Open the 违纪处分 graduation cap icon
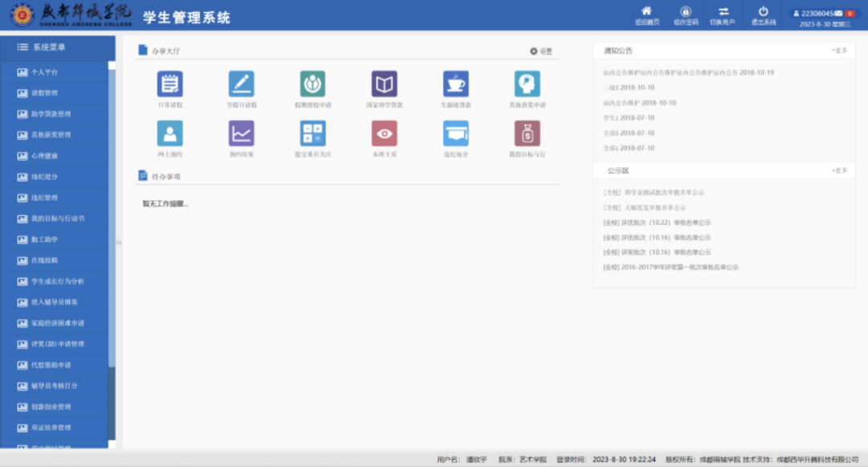 [x=456, y=133]
